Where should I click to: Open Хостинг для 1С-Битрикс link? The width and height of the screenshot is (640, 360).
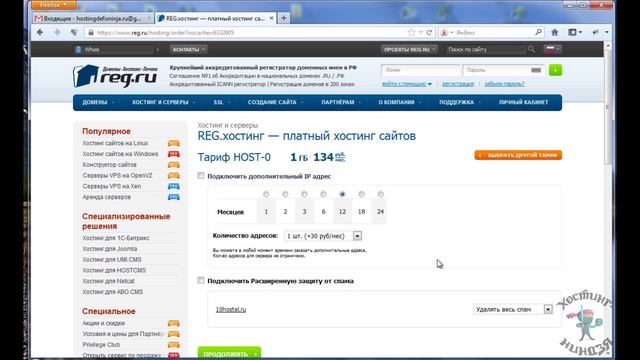[116, 238]
